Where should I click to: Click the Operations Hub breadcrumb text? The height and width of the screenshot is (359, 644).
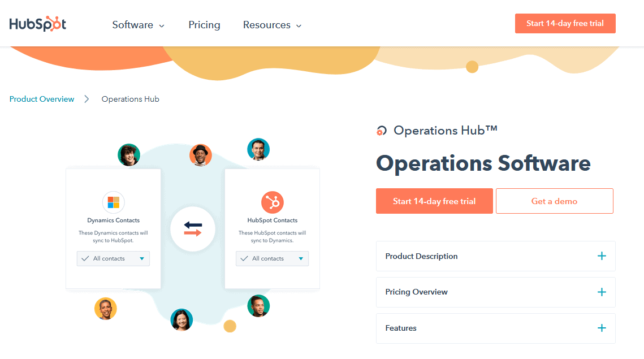click(130, 99)
